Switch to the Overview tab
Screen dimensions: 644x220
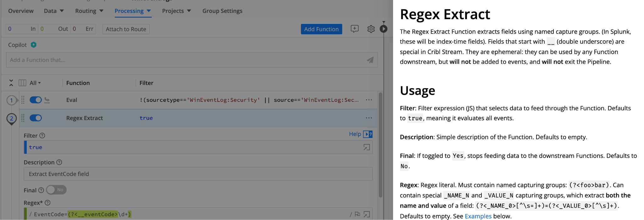[21, 11]
